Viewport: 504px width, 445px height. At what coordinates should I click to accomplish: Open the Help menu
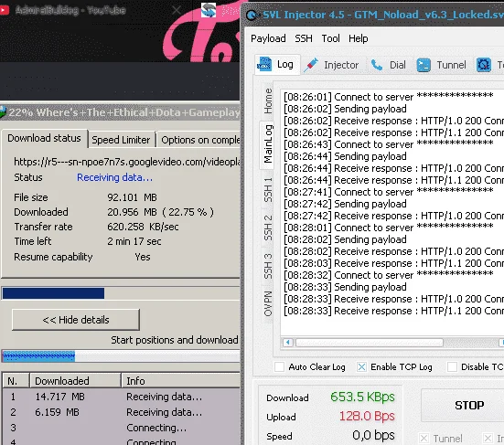click(358, 38)
